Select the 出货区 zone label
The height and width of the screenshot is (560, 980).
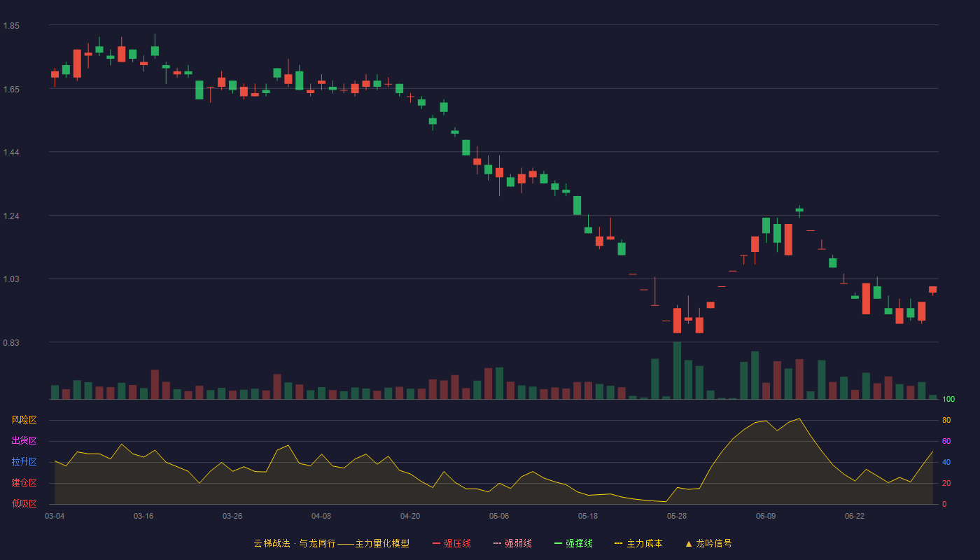tap(24, 441)
